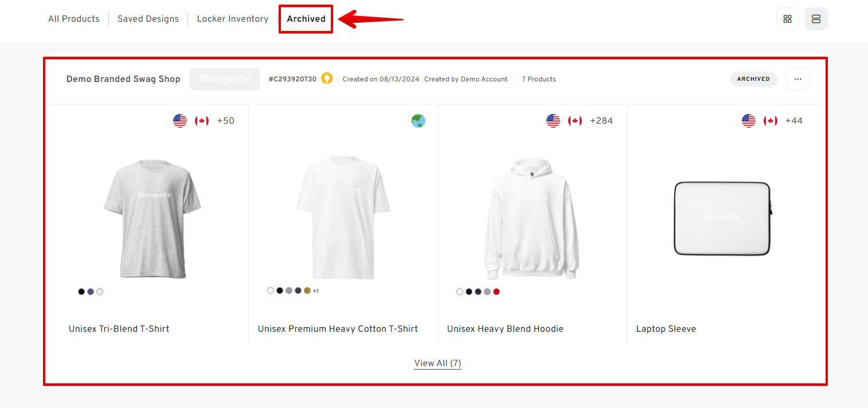Go to the Locker Inventory tab

pos(233,19)
